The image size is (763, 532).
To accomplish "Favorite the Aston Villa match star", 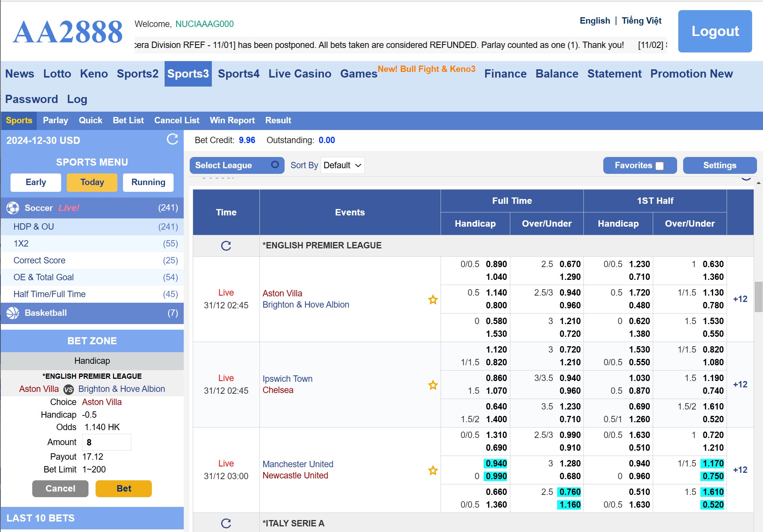I will (x=433, y=299).
